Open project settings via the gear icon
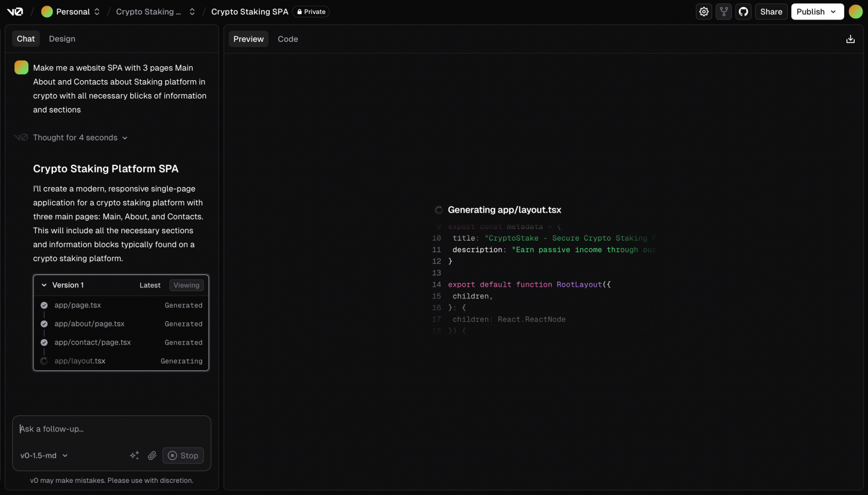The width and height of the screenshot is (868, 495). [703, 11]
